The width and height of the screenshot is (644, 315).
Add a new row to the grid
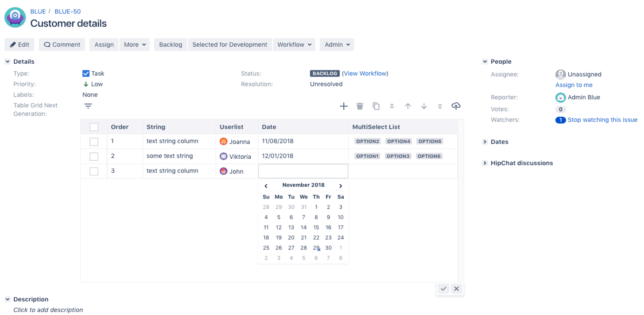pyautogui.click(x=344, y=106)
